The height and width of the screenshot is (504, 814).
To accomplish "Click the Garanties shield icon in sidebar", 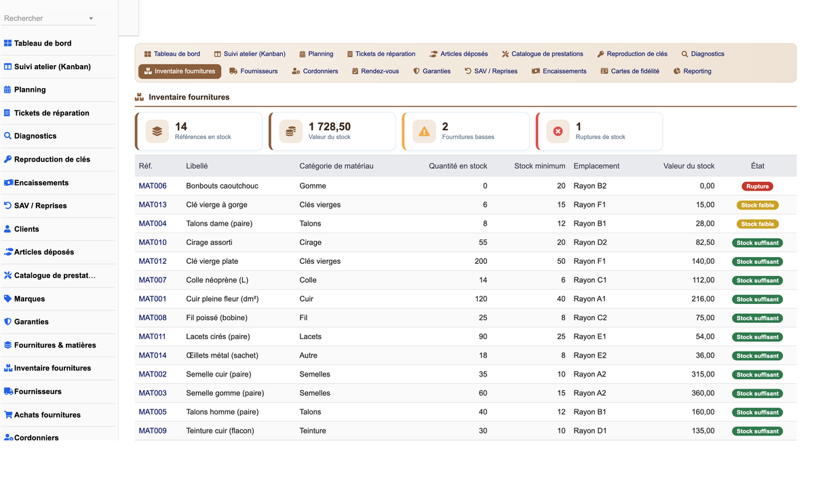I will pos(8,322).
